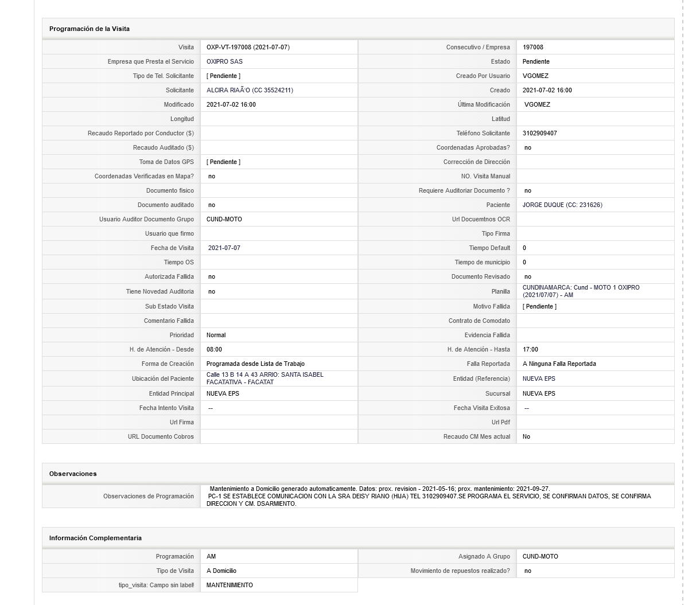The image size is (700, 605).
Task: Click address Calle 13 B 14 A 43 value
Action: 265,378
